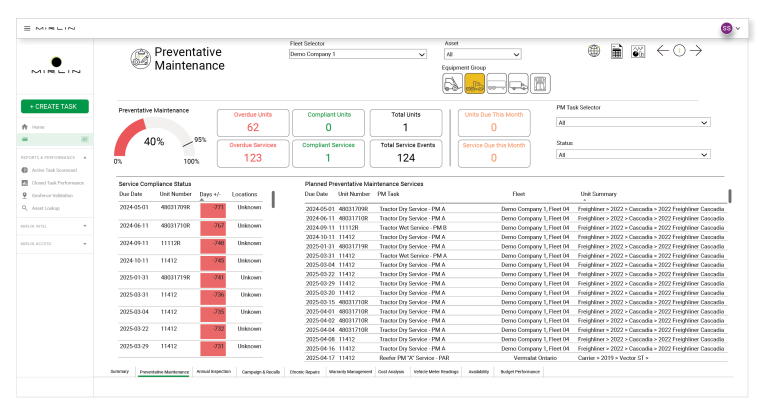Click the Service Compliance Status table scrollbar
768x410 pixels.
[x=272, y=198]
